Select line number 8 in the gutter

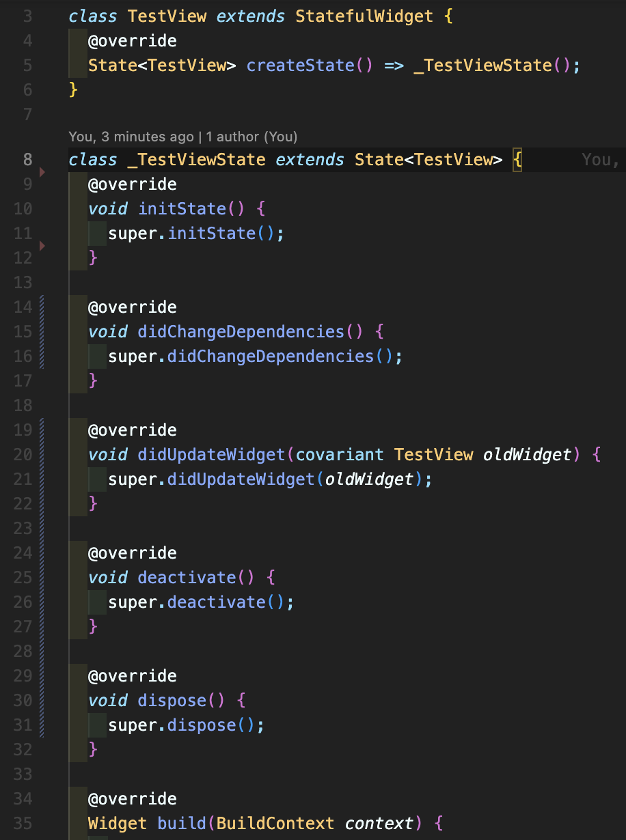[x=27, y=160]
